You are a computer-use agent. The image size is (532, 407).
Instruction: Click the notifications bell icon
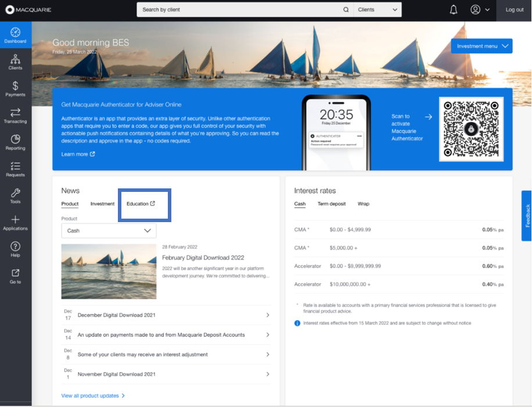[x=453, y=10]
